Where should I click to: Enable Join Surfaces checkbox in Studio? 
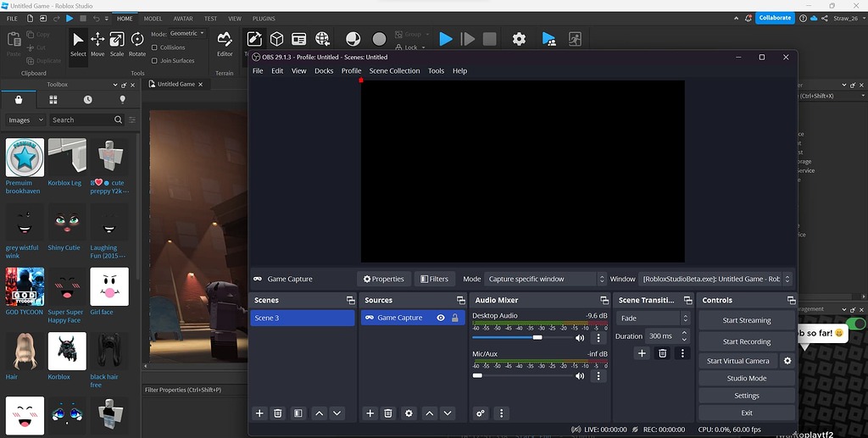click(154, 61)
